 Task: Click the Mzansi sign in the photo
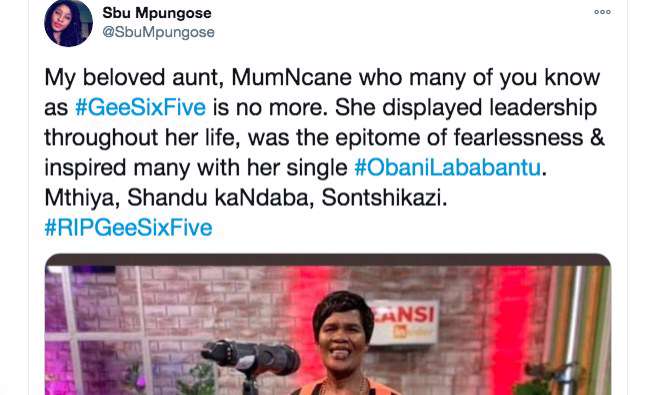click(x=404, y=323)
